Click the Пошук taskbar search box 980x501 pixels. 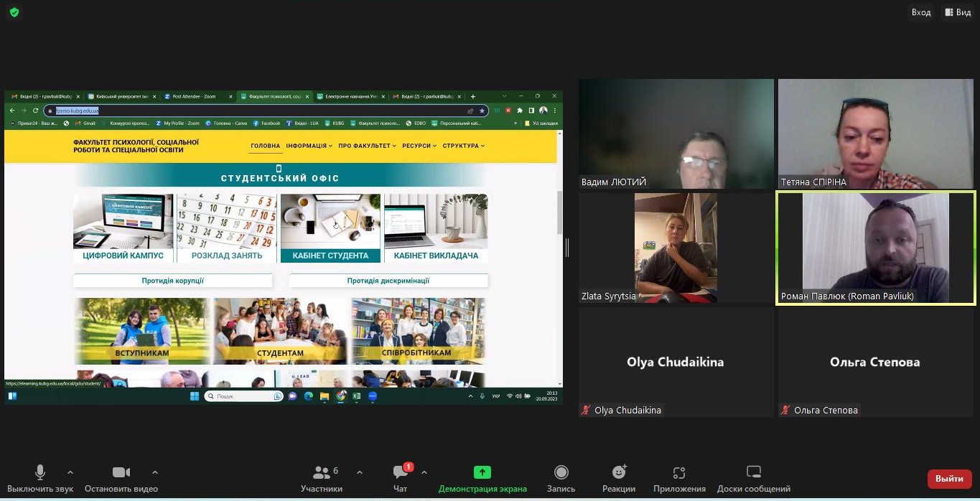click(244, 395)
